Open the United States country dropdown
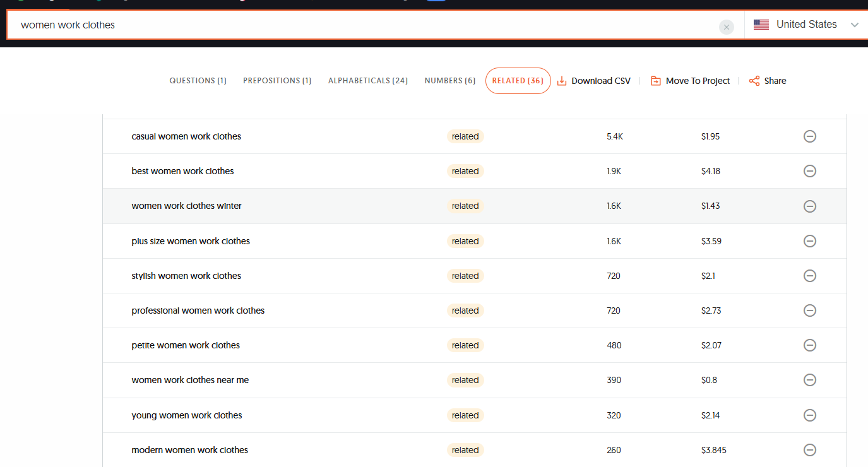This screenshot has width=868, height=467. 806,25
